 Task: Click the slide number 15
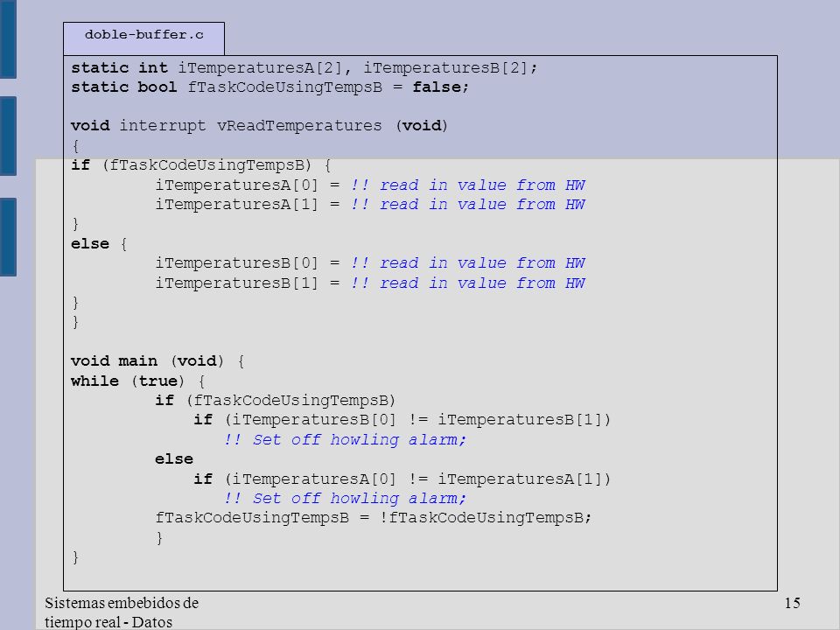tap(793, 603)
